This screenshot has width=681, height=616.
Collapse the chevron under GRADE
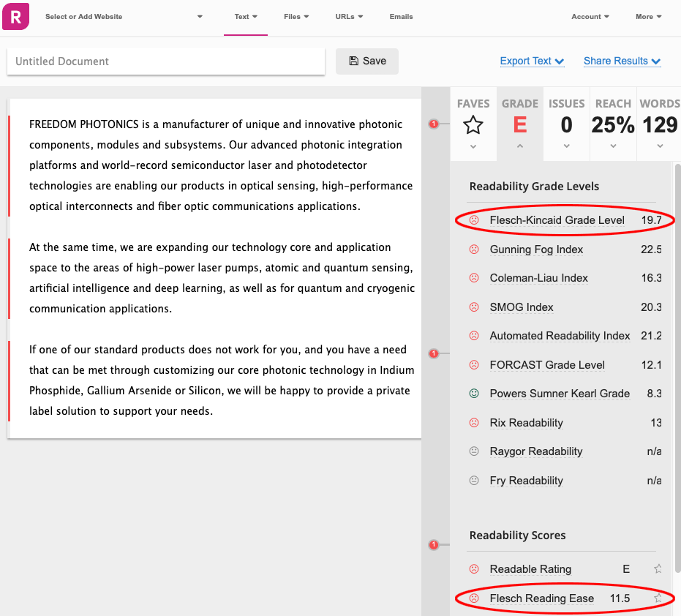pyautogui.click(x=520, y=146)
